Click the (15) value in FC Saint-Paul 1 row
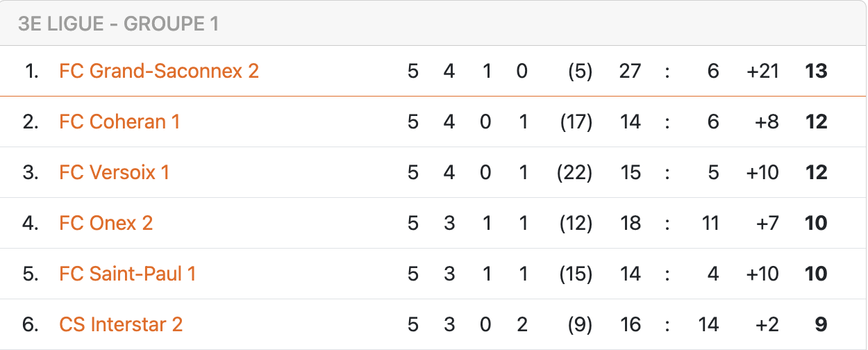This screenshot has width=868, height=350. pyautogui.click(x=576, y=274)
